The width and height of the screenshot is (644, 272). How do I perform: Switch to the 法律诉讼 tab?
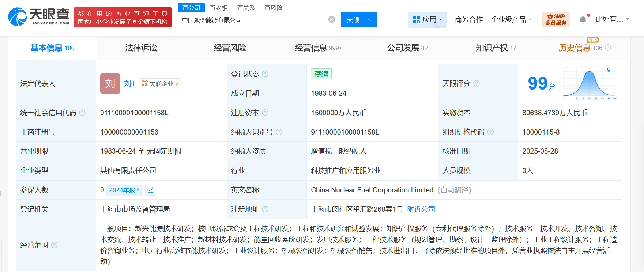[x=141, y=48]
